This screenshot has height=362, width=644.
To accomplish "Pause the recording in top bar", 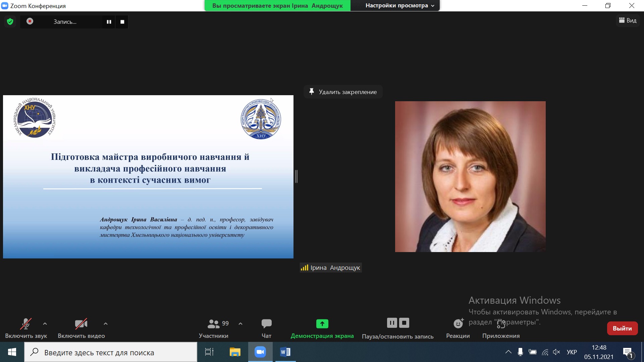I will point(109,22).
